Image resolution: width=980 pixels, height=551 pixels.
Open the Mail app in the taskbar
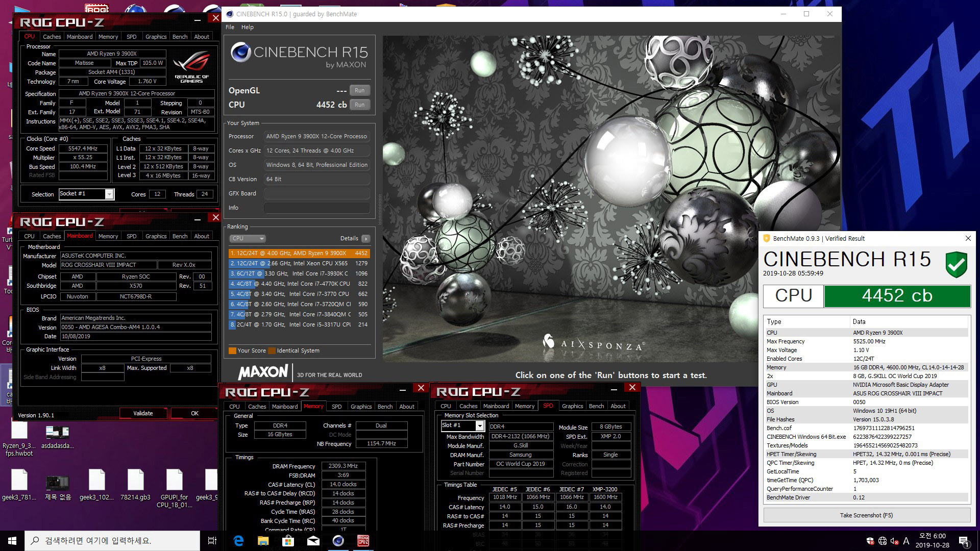point(313,540)
